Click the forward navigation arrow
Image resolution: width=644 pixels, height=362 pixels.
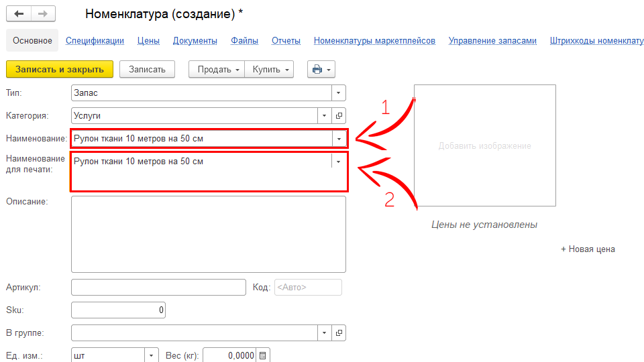[x=43, y=14]
